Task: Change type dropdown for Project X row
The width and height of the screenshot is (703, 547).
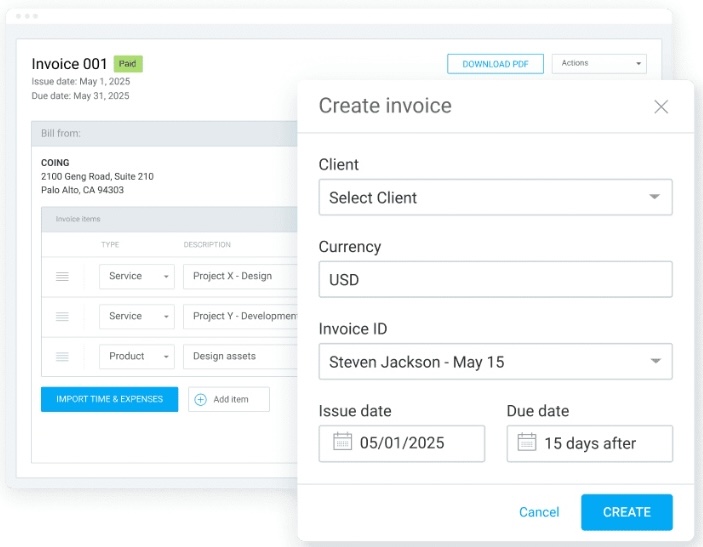Action: pyautogui.click(x=136, y=276)
